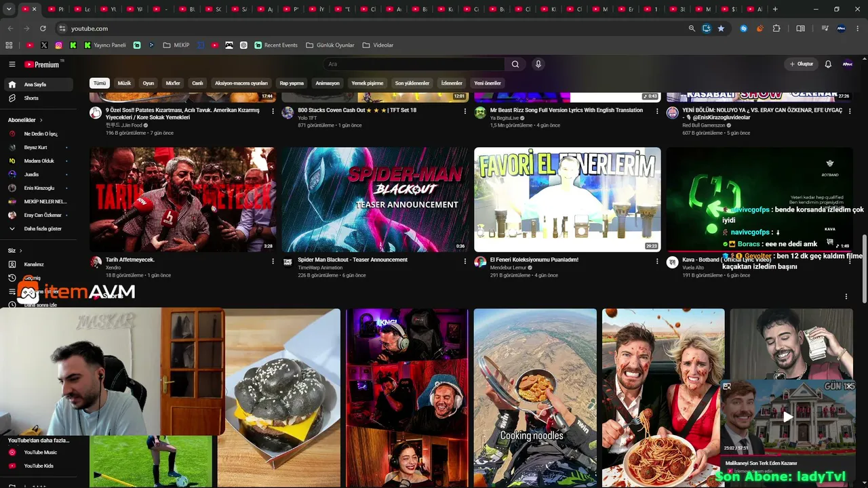The width and height of the screenshot is (868, 488).
Task: Go to Ana Sayfa in sidebar
Action: (x=37, y=85)
